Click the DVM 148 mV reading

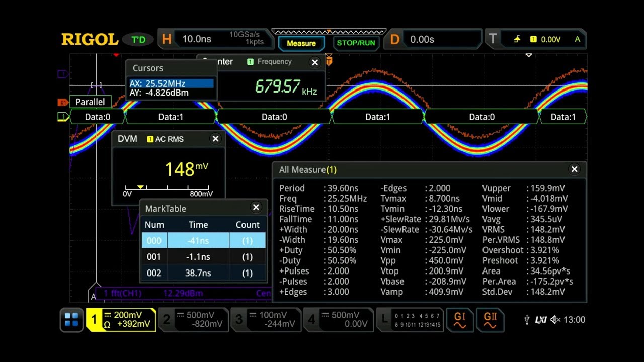point(186,168)
